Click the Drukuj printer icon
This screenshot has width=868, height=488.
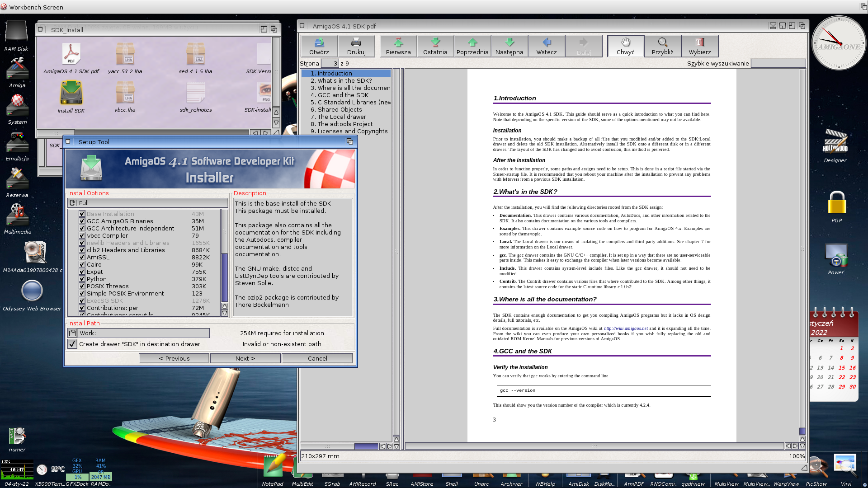(x=356, y=46)
